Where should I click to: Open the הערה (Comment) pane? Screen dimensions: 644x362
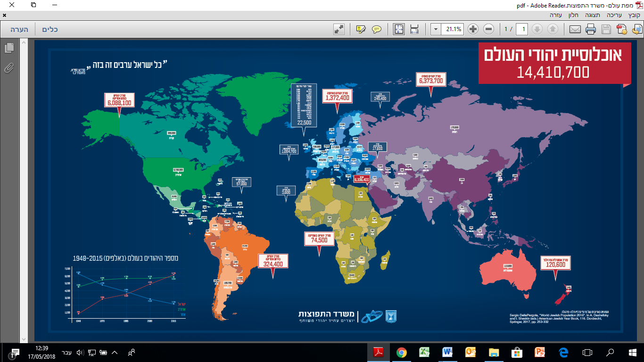(19, 29)
